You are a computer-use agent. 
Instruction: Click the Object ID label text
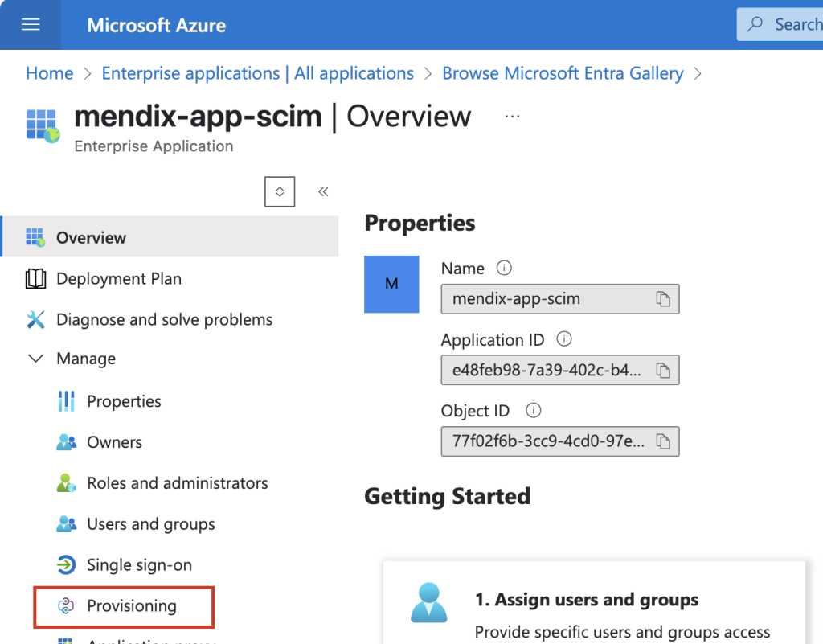click(475, 411)
